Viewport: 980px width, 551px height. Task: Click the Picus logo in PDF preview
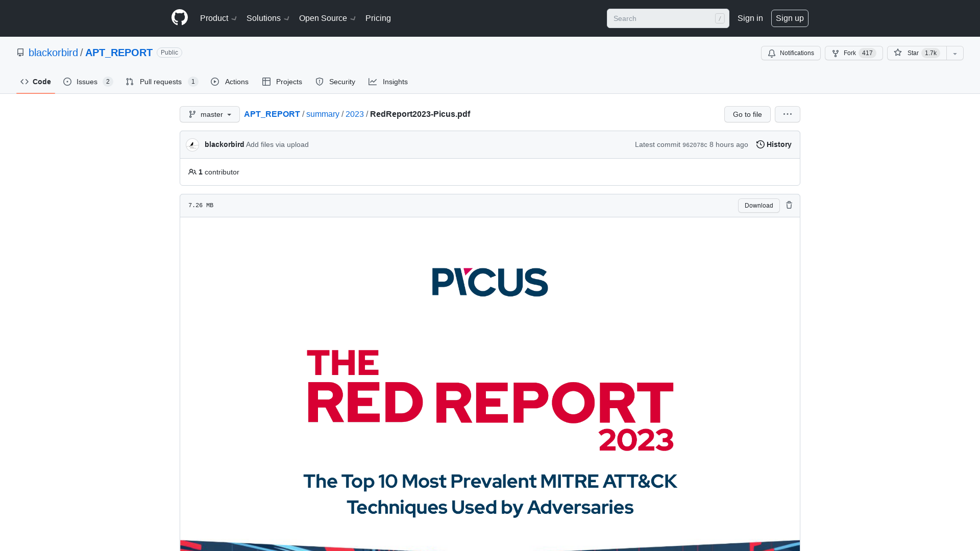[490, 282]
